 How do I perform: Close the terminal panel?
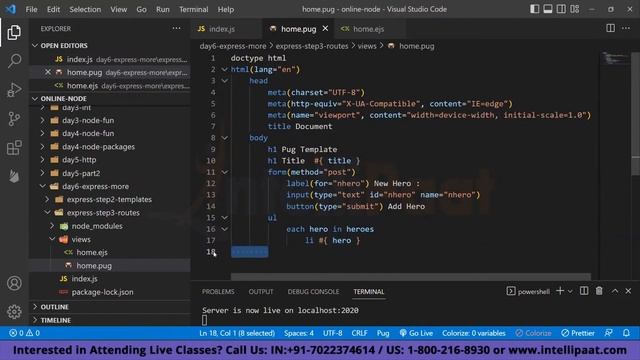pos(628,291)
